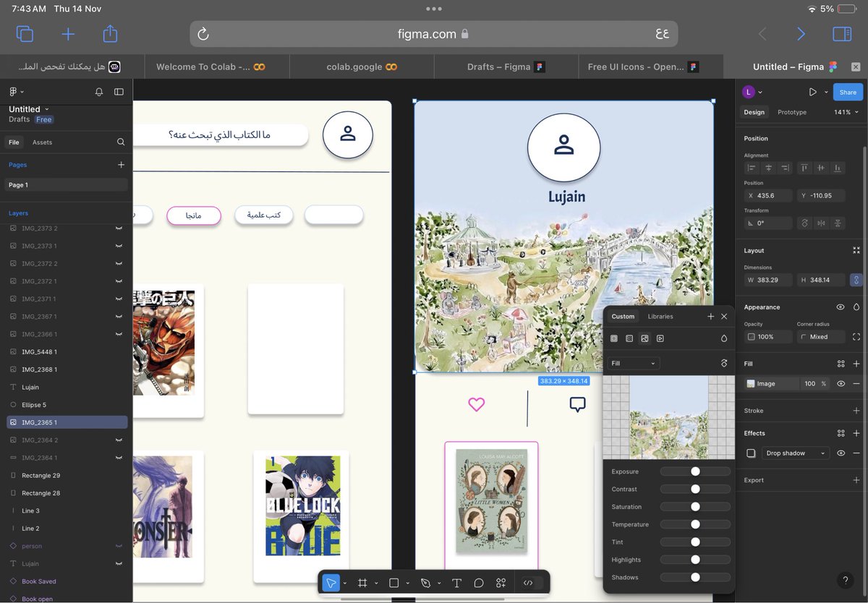Open present options chevron

coord(825,93)
